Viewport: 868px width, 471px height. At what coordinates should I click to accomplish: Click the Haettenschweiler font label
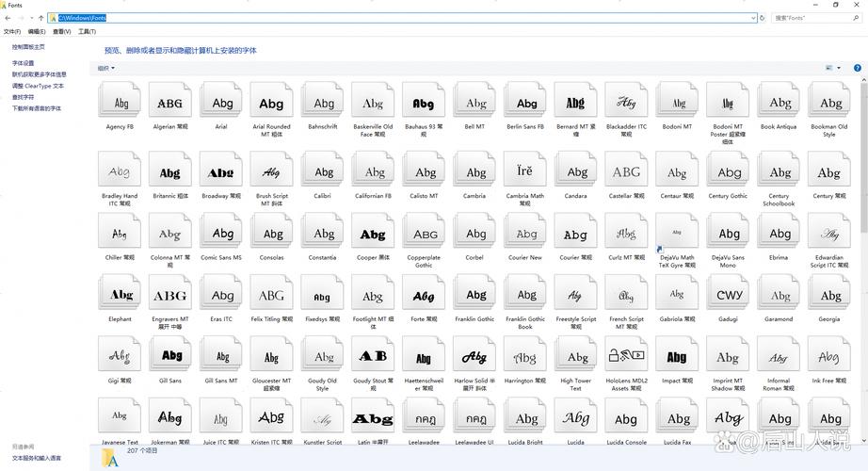424,384
